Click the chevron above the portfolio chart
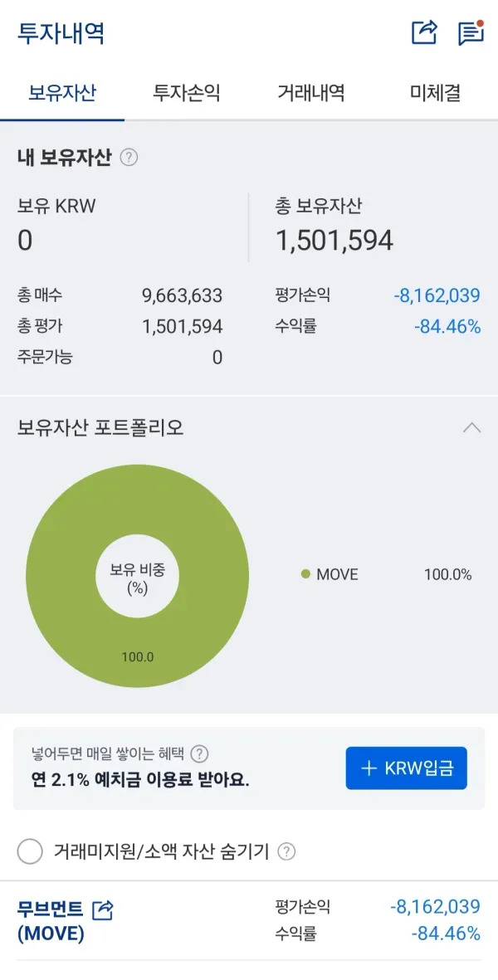The height and width of the screenshot is (980, 498). click(x=471, y=428)
